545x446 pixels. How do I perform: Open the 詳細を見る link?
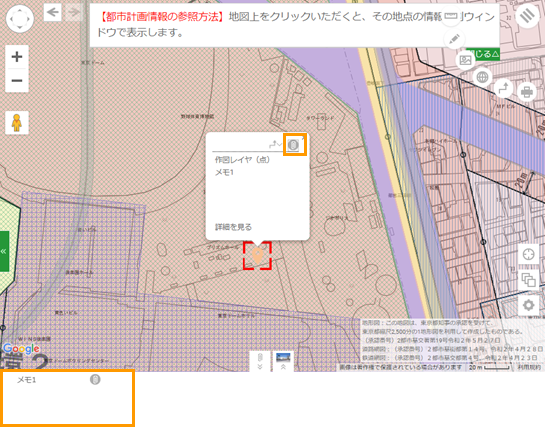point(233,227)
